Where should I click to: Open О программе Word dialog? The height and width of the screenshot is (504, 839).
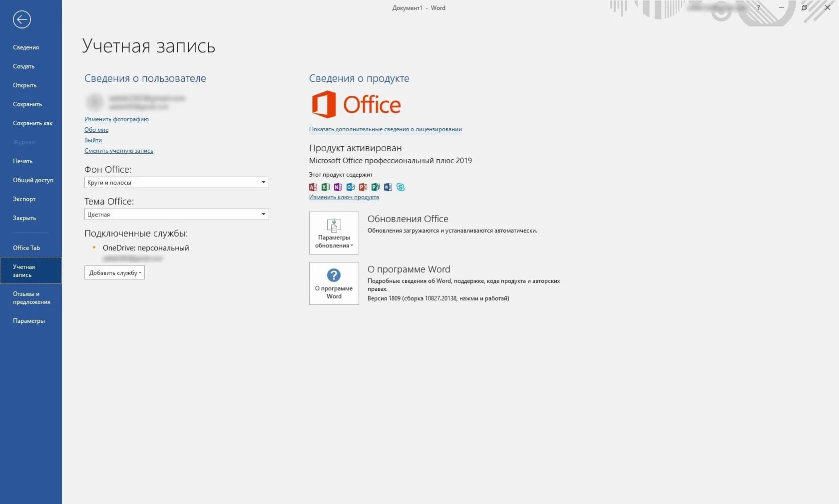pyautogui.click(x=334, y=283)
